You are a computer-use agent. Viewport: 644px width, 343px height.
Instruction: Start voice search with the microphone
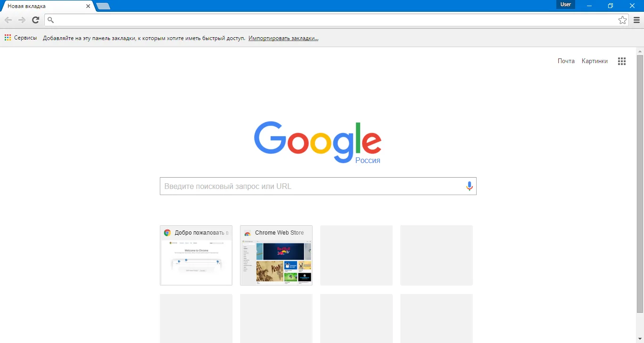[x=469, y=186]
